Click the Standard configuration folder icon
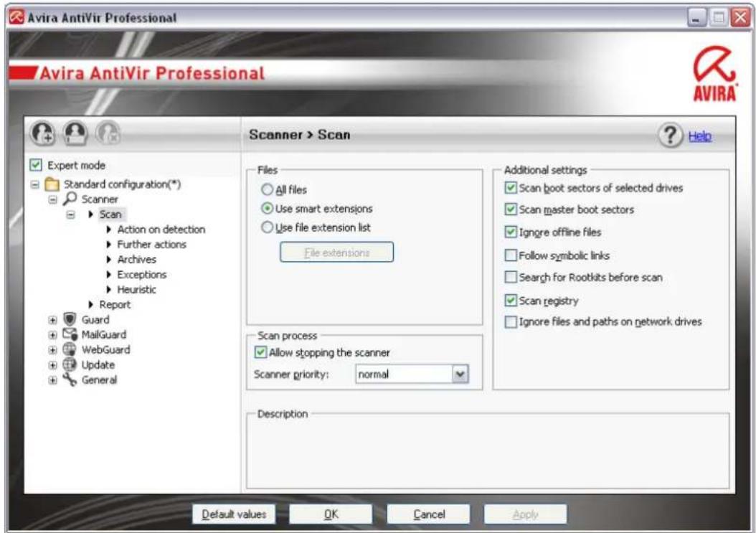The width and height of the screenshot is (756, 533). (x=52, y=184)
